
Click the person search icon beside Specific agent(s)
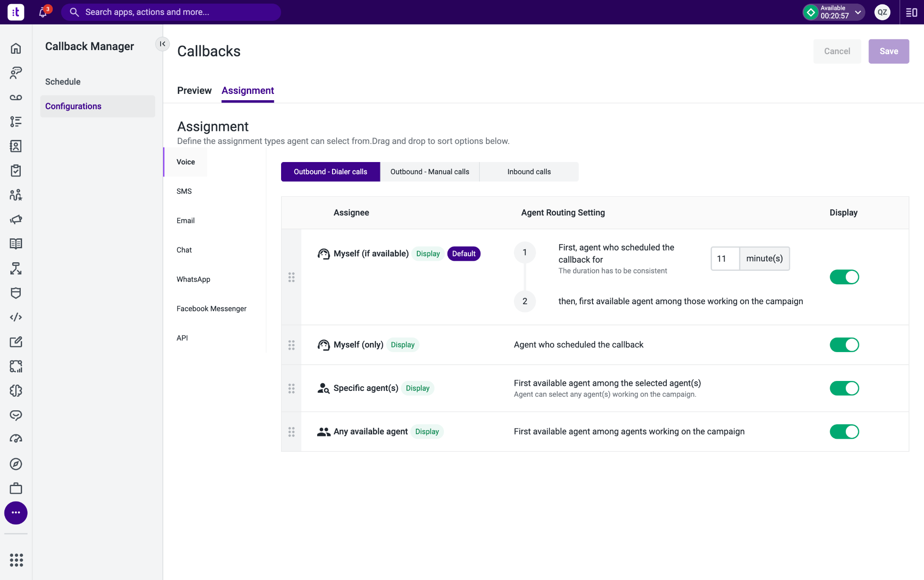(323, 388)
